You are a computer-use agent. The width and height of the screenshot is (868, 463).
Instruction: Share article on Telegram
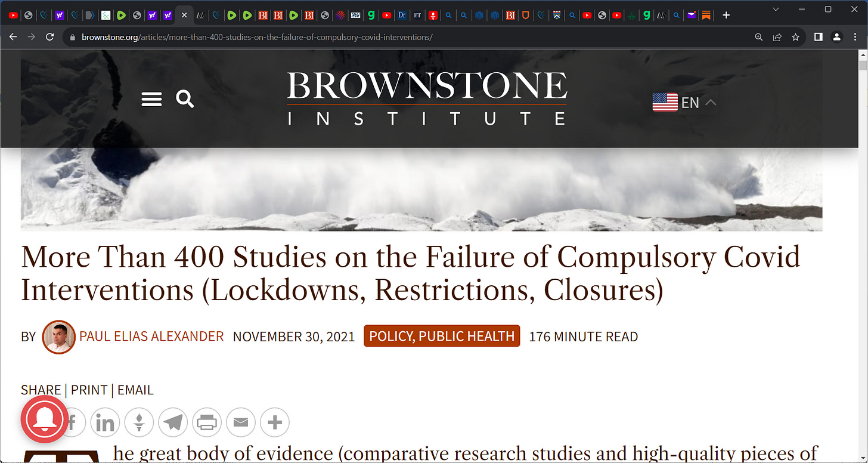(173, 423)
